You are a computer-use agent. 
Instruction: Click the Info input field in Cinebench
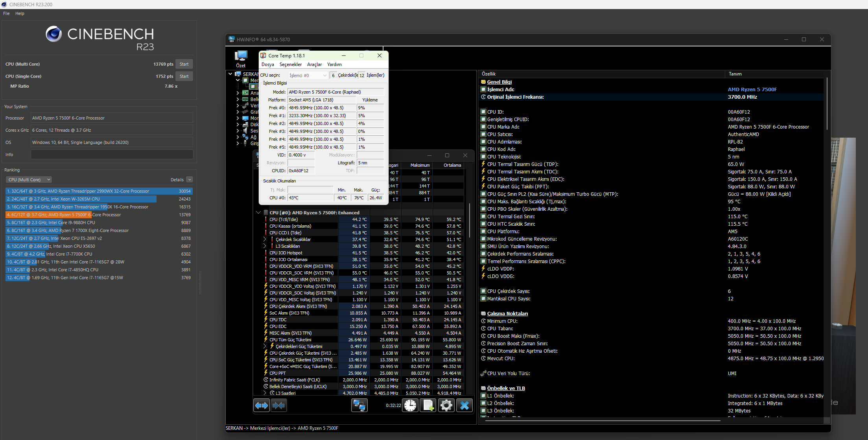(x=112, y=155)
